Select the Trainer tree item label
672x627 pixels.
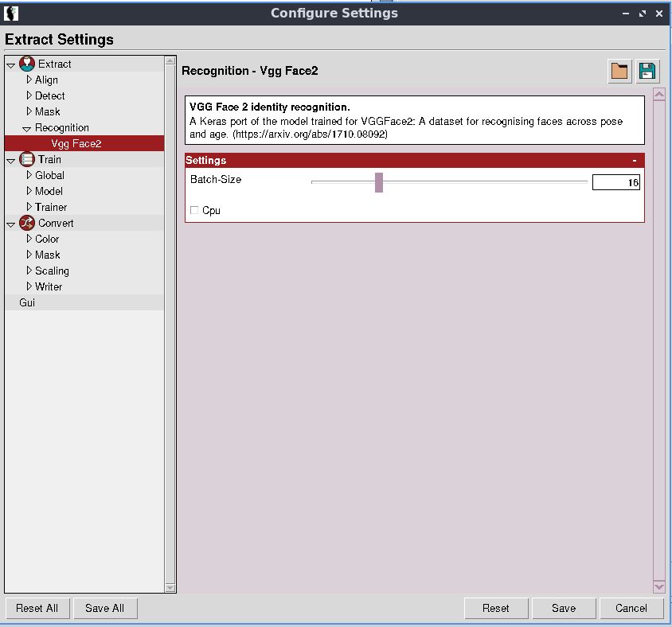point(51,207)
